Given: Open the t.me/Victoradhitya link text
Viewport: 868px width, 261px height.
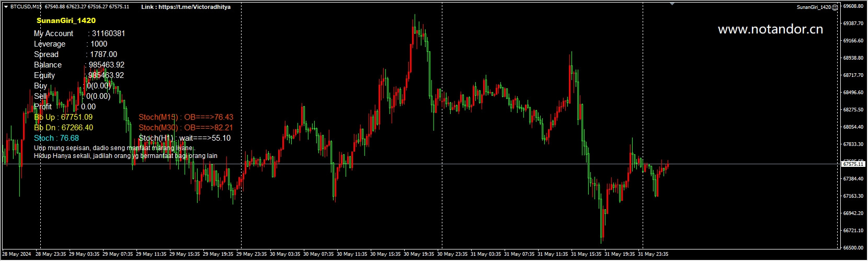Looking at the screenshot, I should tap(186, 7).
